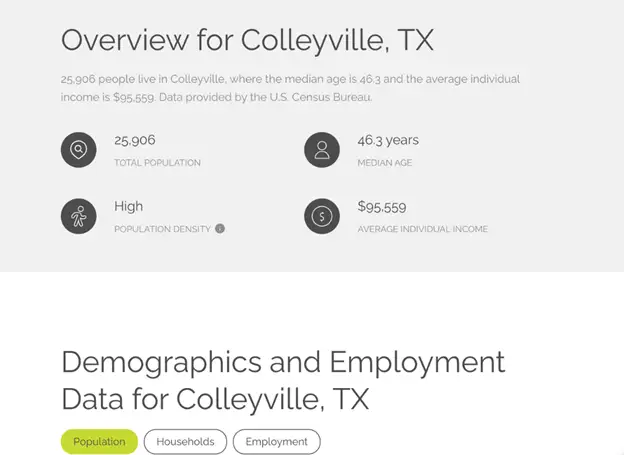Click the High population density value
624x455 pixels.
(x=129, y=206)
